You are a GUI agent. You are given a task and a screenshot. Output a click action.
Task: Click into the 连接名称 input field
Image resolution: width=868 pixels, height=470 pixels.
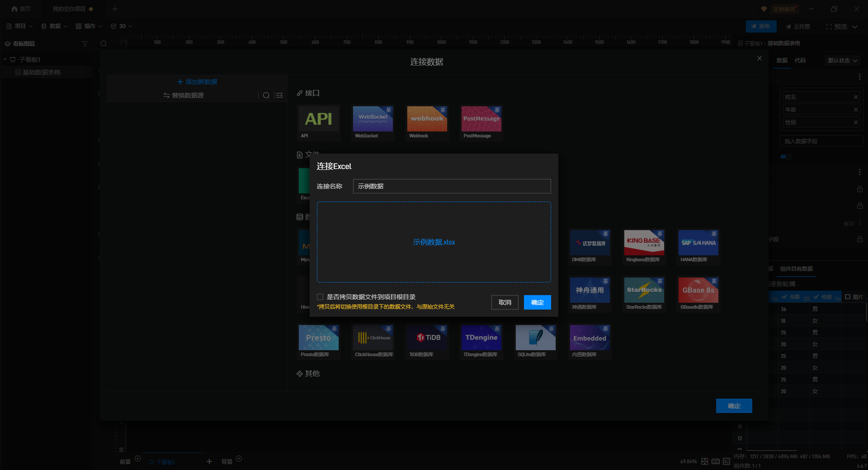click(x=451, y=186)
